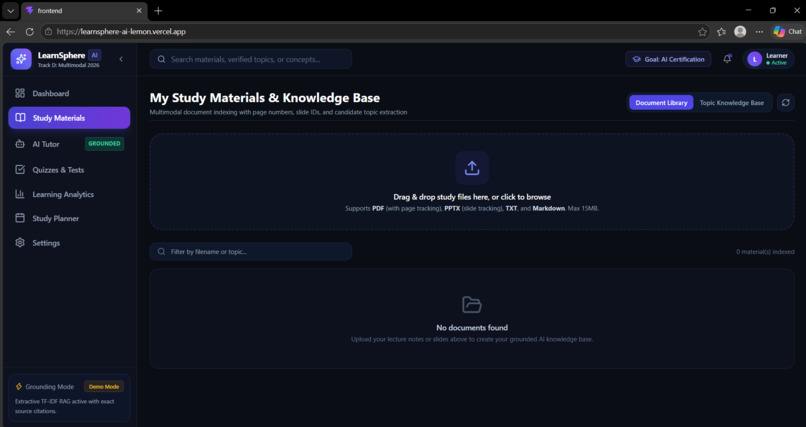Collapse the sidebar with the chevron arrow
The image size is (806, 427).
121,59
